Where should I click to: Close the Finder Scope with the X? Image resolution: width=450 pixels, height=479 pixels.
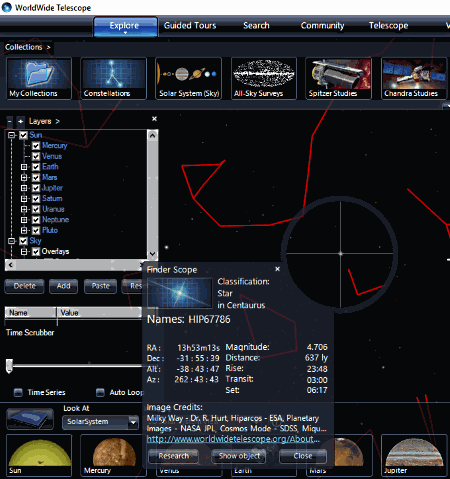tap(277, 269)
